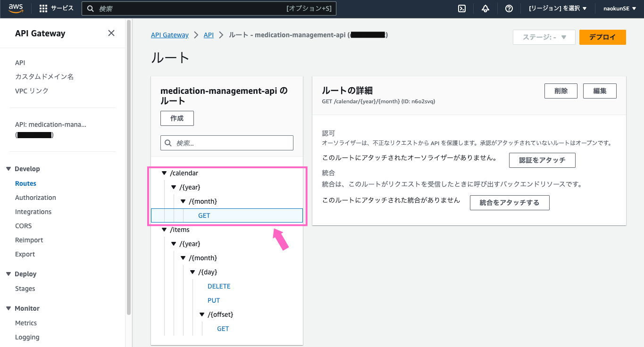Collapse the /items route node
The width and height of the screenshot is (644, 347).
(164, 230)
